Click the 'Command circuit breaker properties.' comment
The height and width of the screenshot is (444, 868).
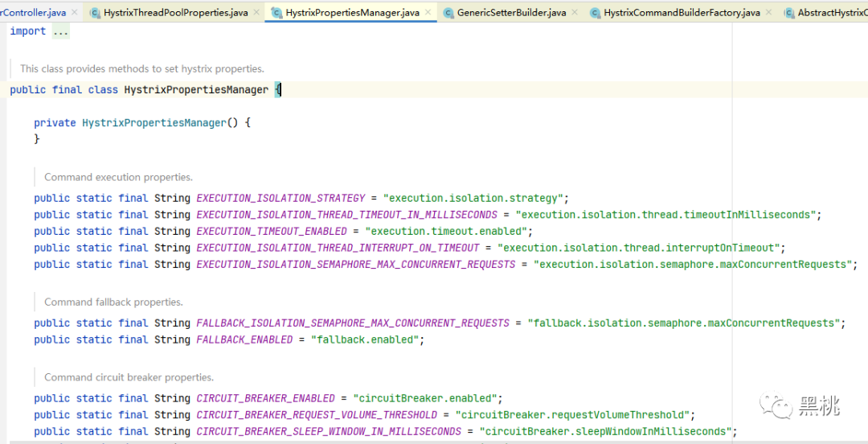tap(129, 377)
